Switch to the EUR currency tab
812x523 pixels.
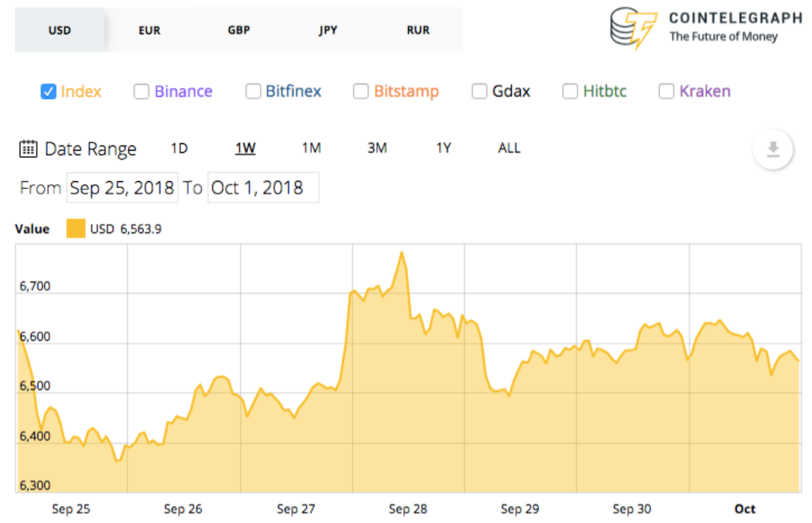point(149,30)
